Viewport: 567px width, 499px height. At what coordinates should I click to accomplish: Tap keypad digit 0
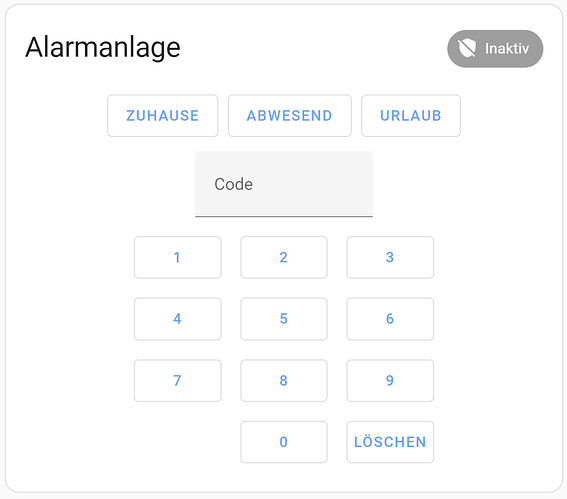[284, 442]
